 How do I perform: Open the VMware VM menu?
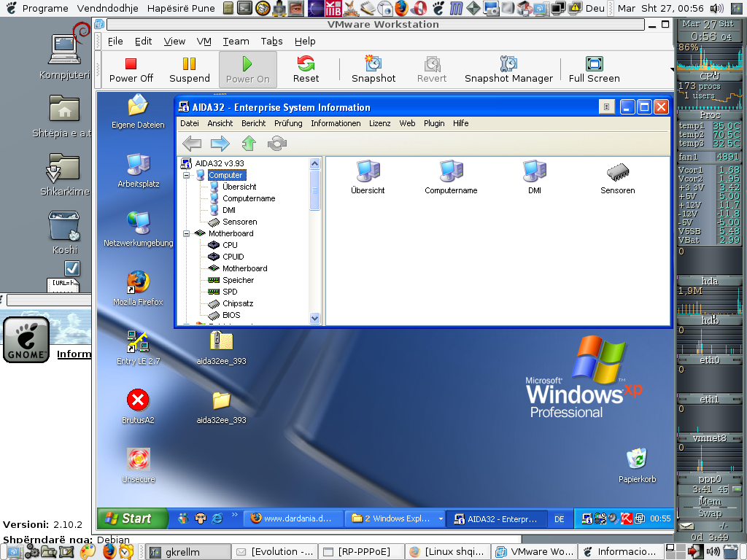tap(204, 42)
